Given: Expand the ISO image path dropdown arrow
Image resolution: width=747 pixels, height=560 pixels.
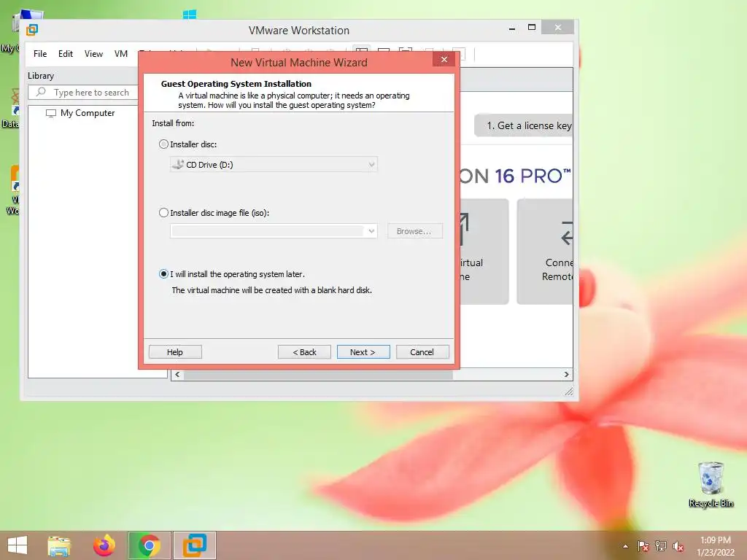Looking at the screenshot, I should [x=371, y=231].
